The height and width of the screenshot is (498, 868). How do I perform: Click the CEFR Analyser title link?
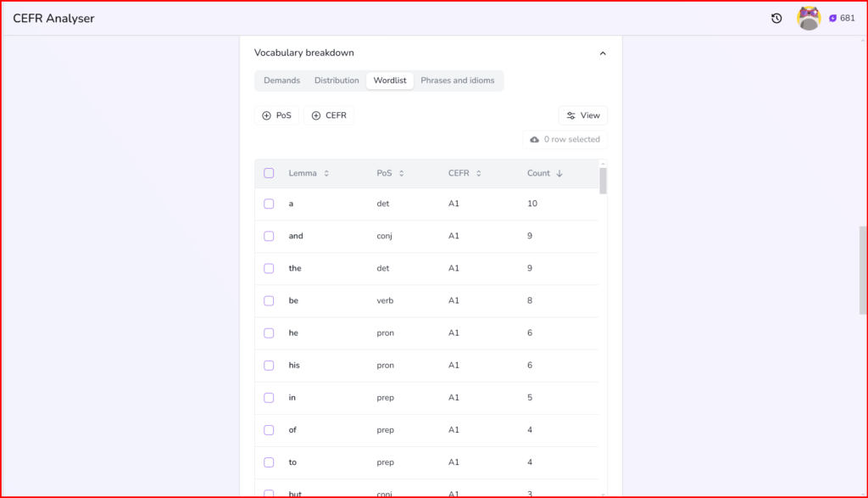(x=53, y=19)
